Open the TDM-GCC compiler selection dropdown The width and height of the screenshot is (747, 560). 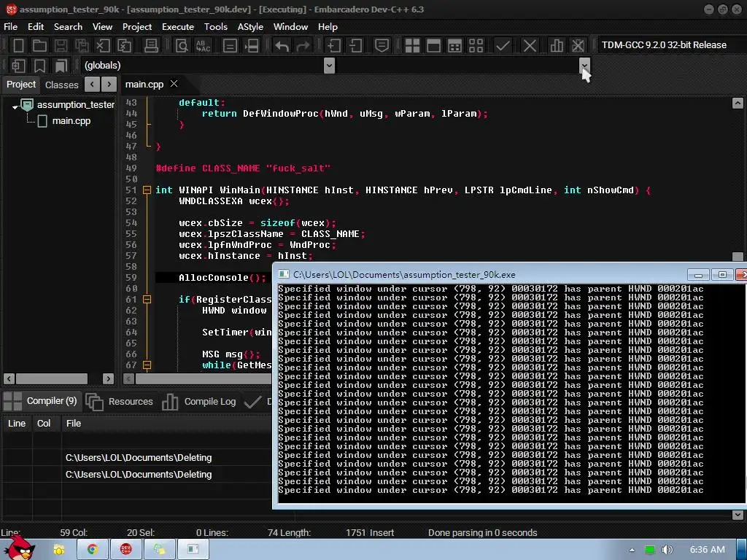point(662,45)
